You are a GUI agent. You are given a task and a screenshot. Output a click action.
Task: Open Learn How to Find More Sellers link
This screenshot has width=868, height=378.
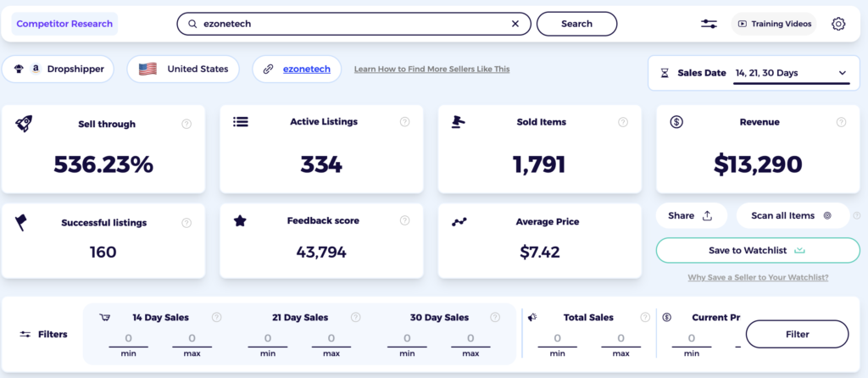click(x=431, y=69)
